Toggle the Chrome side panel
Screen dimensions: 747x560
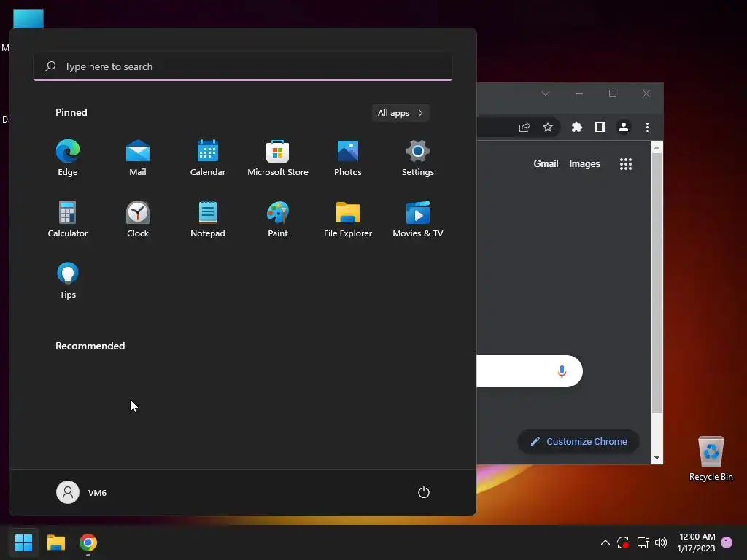pyautogui.click(x=600, y=127)
